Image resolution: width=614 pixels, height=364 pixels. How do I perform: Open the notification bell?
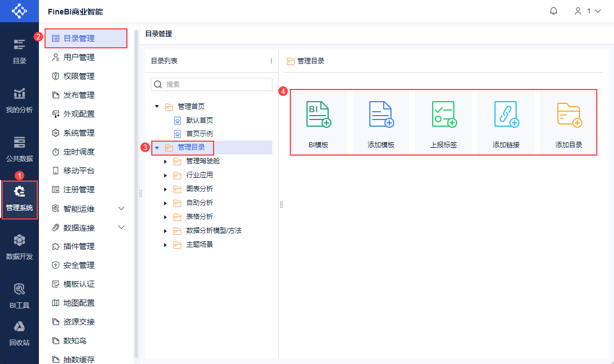click(553, 11)
